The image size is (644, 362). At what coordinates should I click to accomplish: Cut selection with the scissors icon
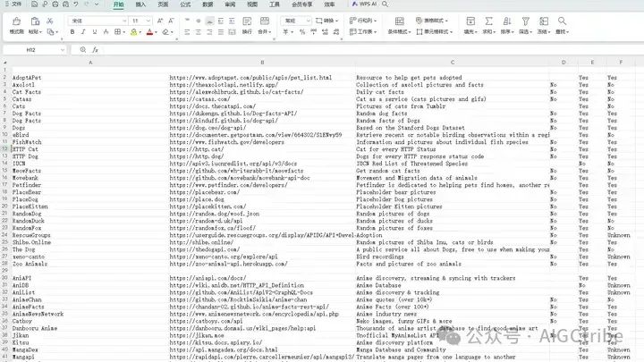click(x=50, y=21)
